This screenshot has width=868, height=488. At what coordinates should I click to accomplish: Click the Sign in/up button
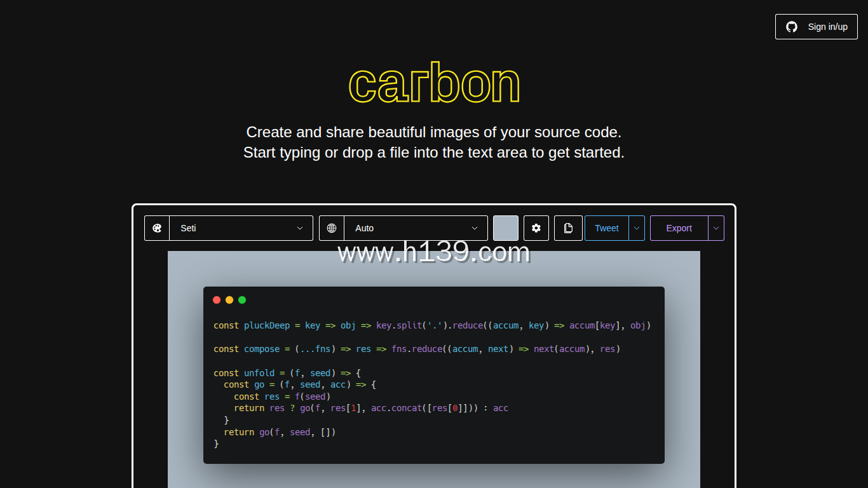click(817, 27)
